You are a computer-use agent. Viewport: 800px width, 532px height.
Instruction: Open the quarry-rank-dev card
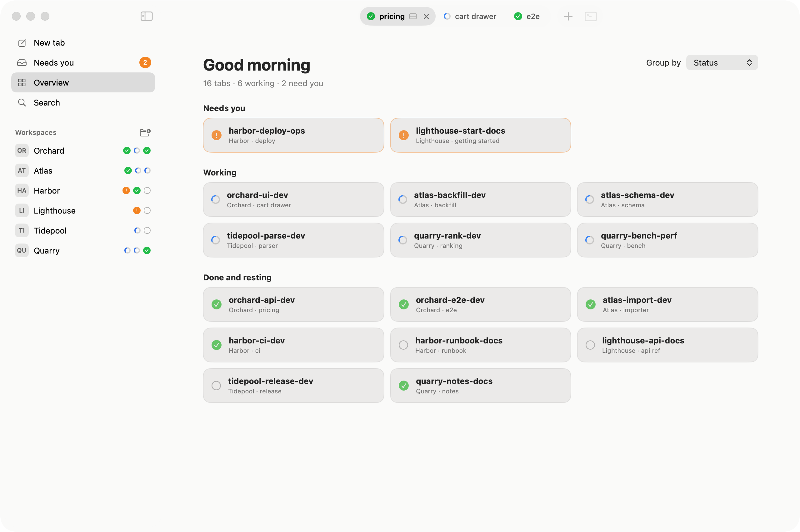480,240
